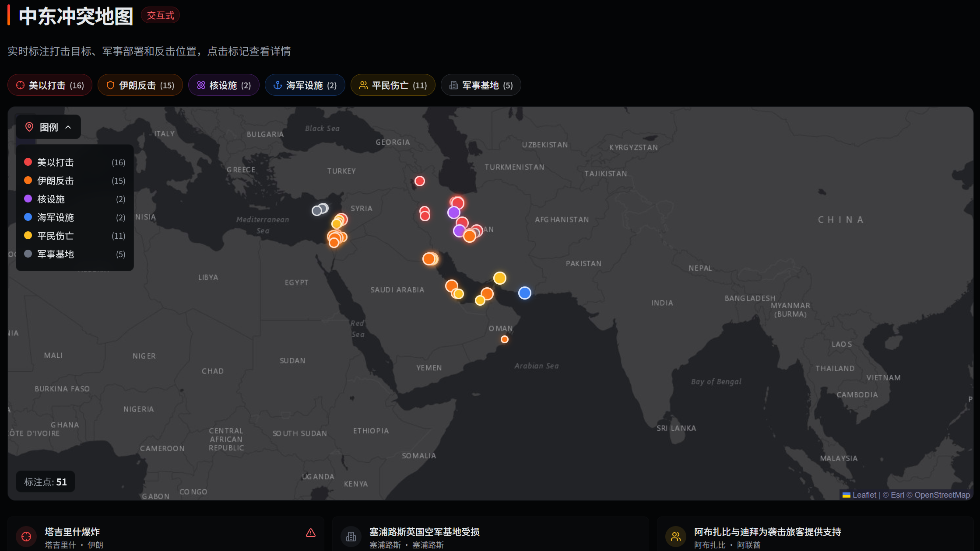Toggle the 伊朗反击 (15) filter chip
The height and width of the screenshot is (551, 980).
point(140,85)
